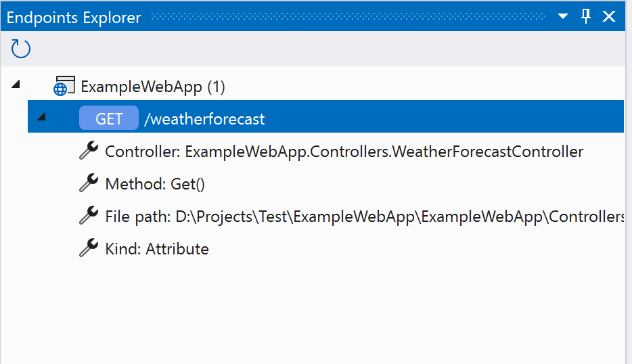The height and width of the screenshot is (364, 632).
Task: Click the wrench icon beside Kind
Action: point(89,249)
